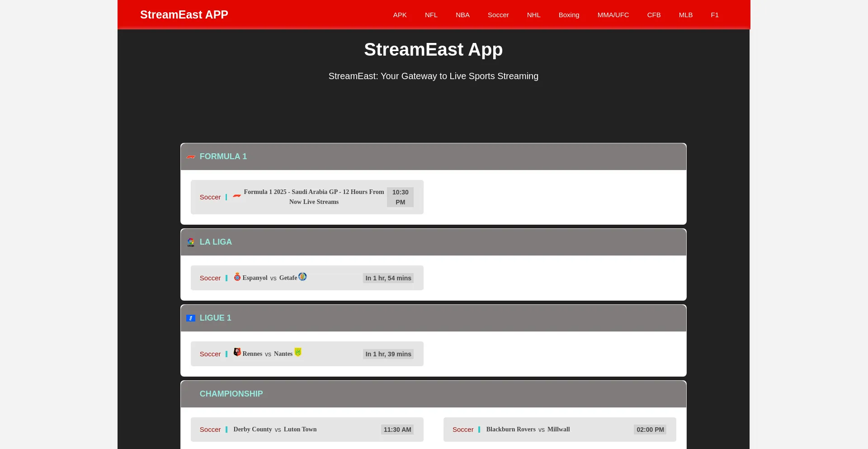Image resolution: width=868 pixels, height=449 pixels.
Task: Open the MMA/UFC nav link
Action: [613, 15]
